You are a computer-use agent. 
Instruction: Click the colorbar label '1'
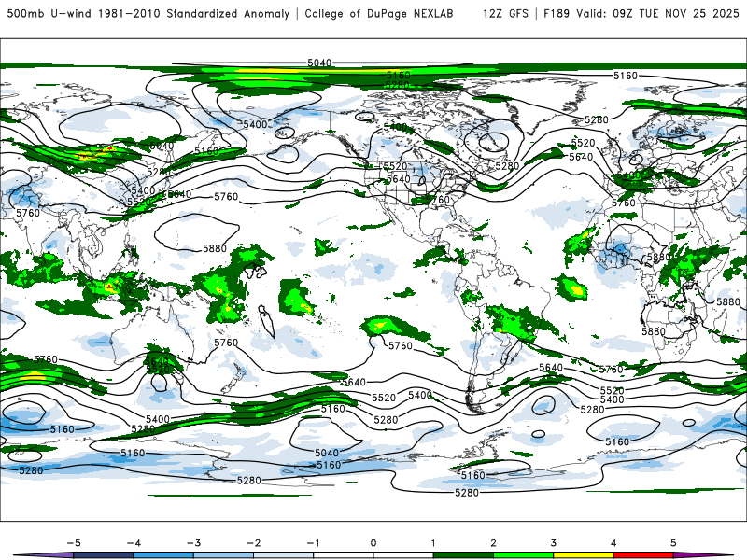point(433,543)
